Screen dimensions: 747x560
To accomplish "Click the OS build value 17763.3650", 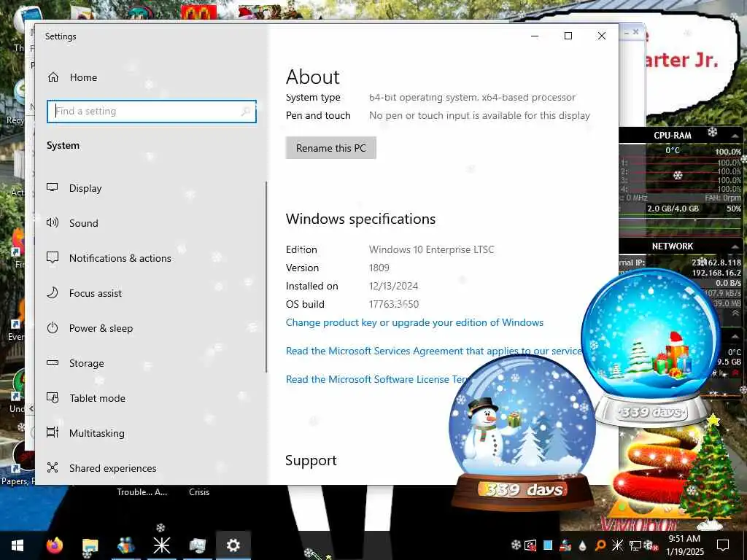I will (x=394, y=304).
